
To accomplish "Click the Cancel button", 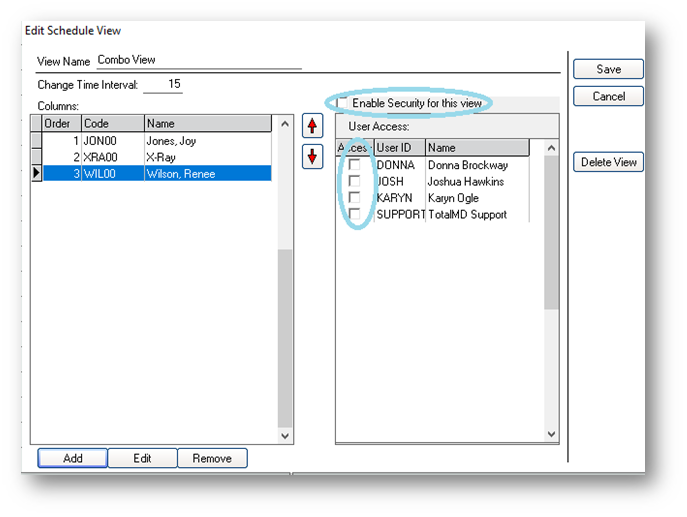I will pyautogui.click(x=608, y=97).
